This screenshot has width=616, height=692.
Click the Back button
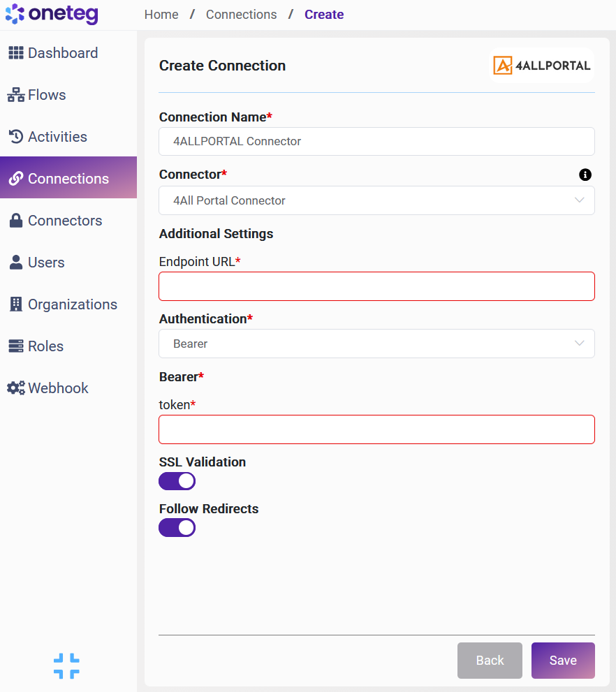point(490,661)
